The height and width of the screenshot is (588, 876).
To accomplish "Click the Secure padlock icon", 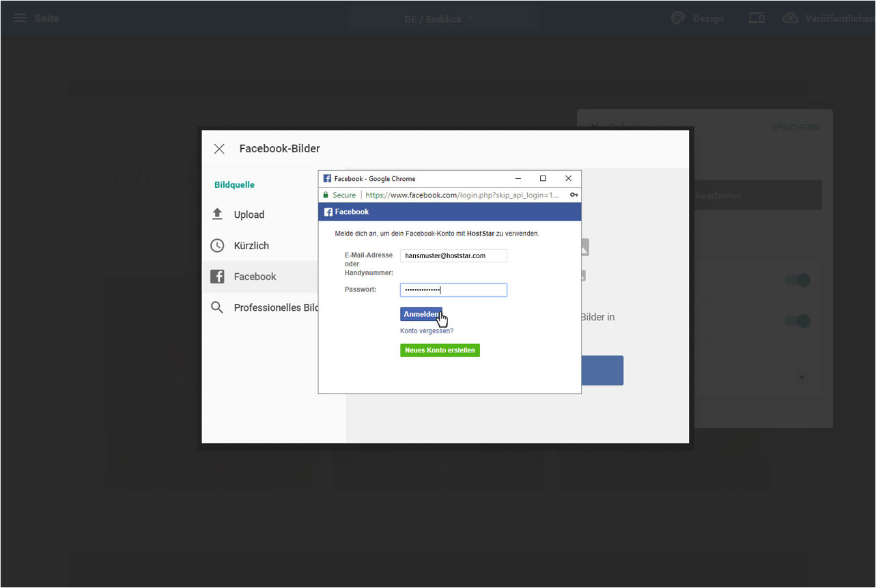I will [326, 195].
